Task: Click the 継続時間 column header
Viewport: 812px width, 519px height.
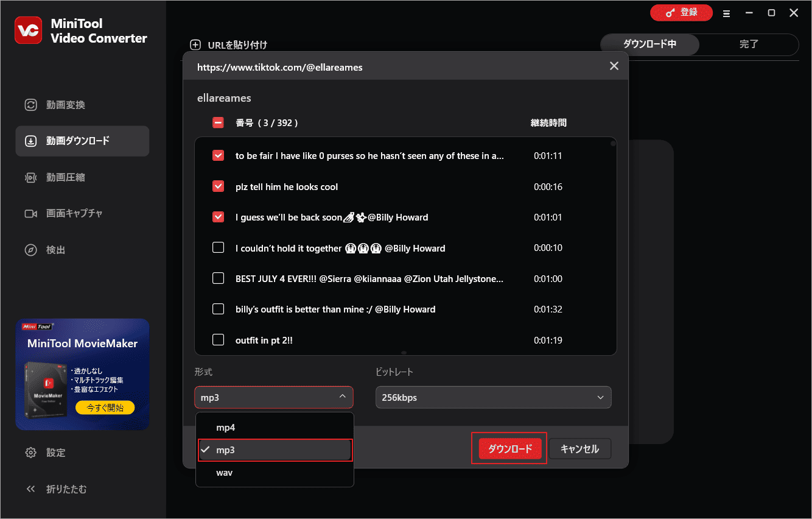Action: coord(548,122)
